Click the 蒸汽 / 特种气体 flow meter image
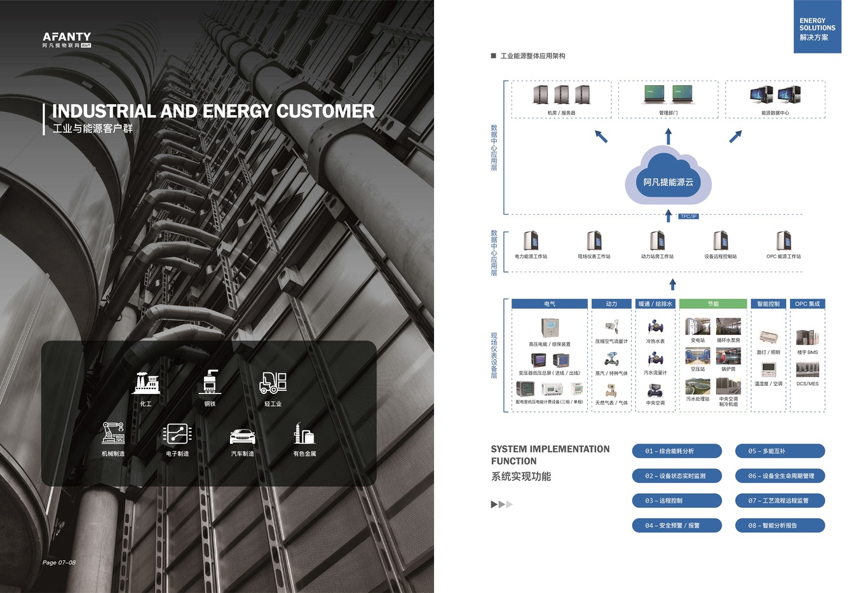868x593 pixels. [x=611, y=360]
